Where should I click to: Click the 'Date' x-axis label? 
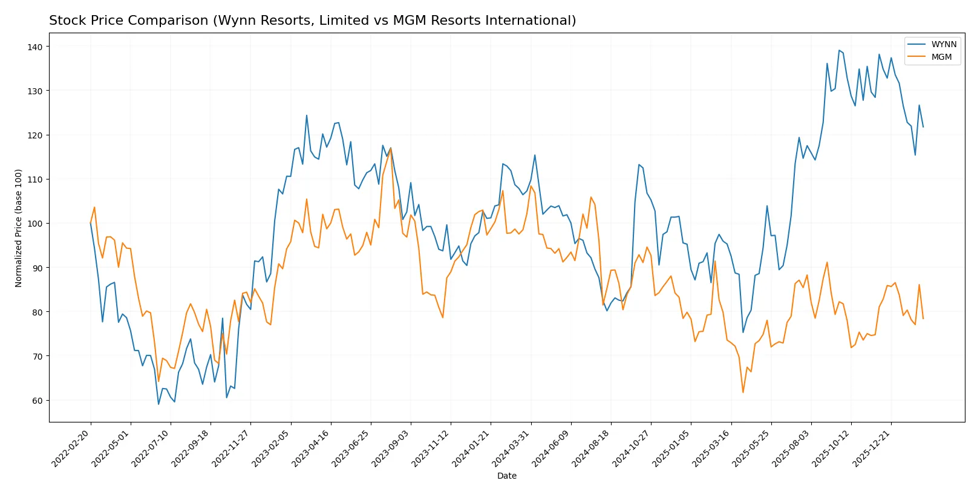[506, 476]
